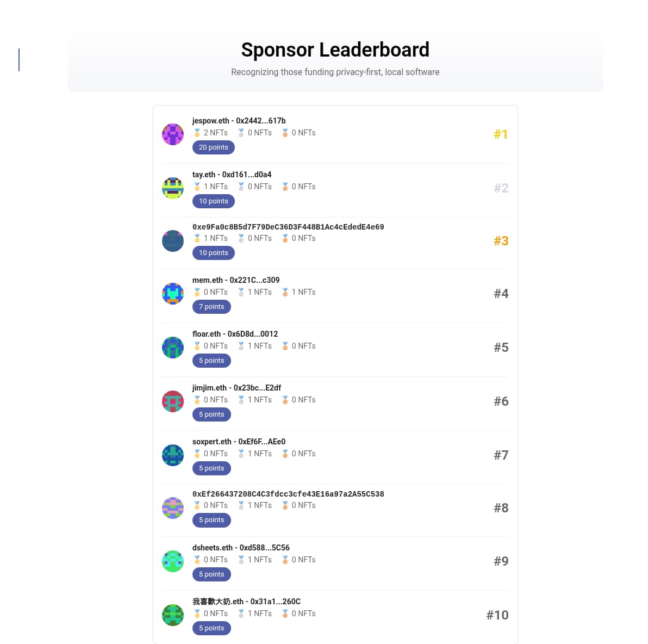Click mem.eth's blue pixel avatar

pyautogui.click(x=173, y=294)
